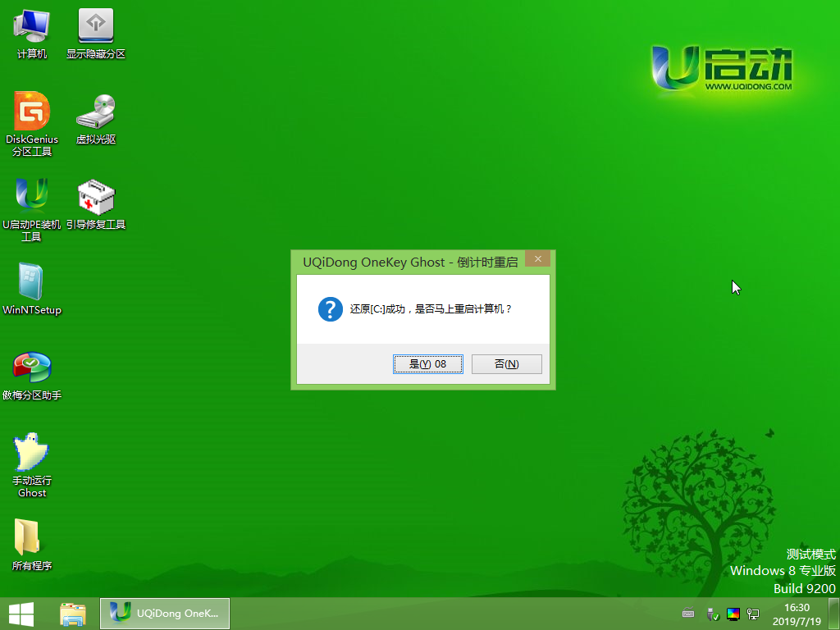Viewport: 840px width, 630px height.
Task: Open the 计算机 desktop icon
Action: click(32, 33)
